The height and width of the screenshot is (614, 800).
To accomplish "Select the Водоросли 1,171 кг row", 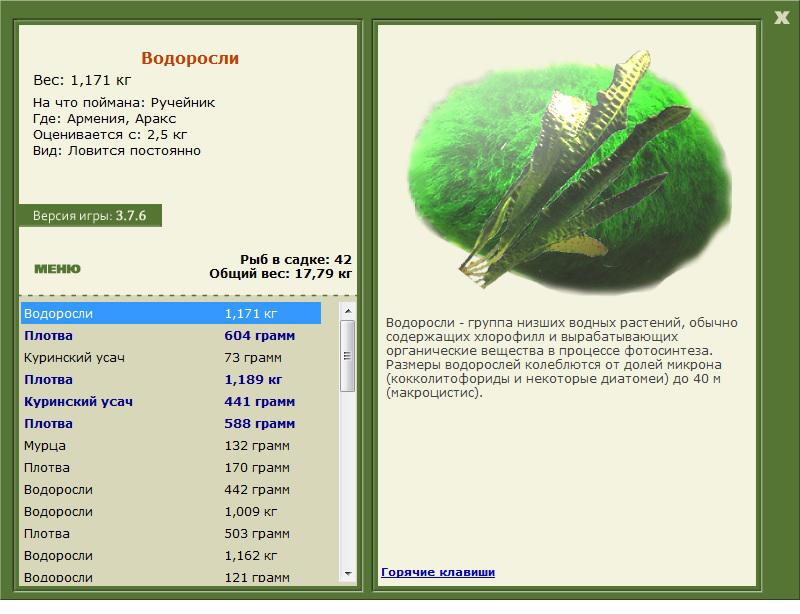I will coord(171,313).
